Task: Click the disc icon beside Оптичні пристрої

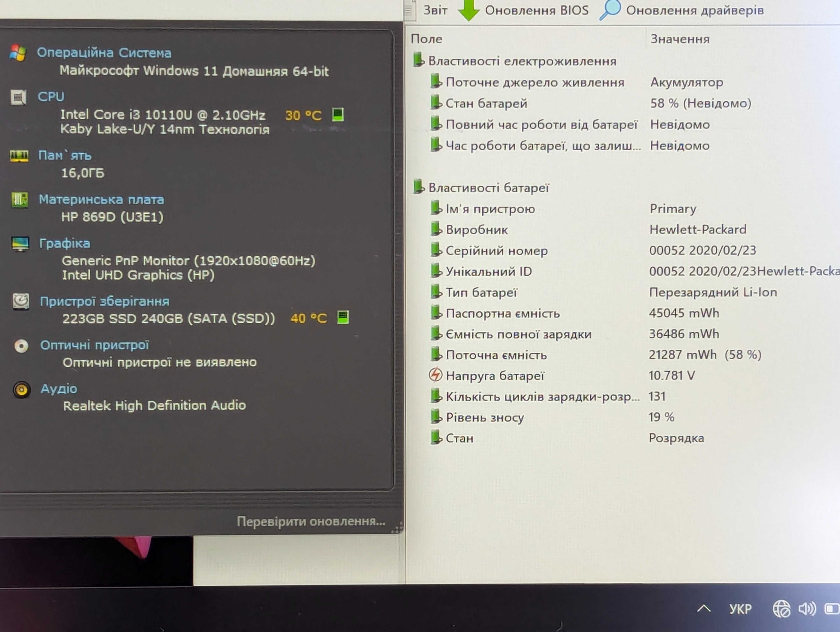Action: 21,346
